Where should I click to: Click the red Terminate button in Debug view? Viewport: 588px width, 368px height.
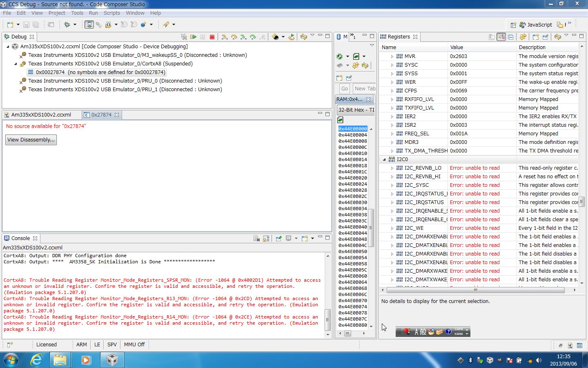[212, 37]
